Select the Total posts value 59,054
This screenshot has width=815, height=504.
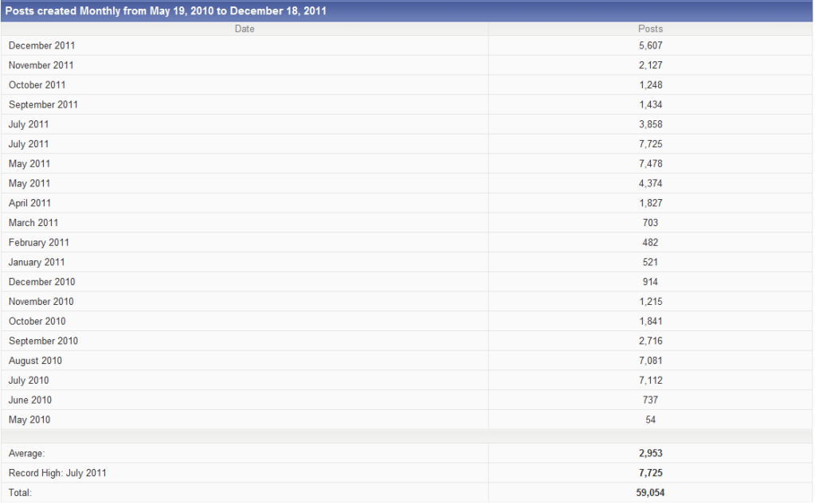[650, 493]
